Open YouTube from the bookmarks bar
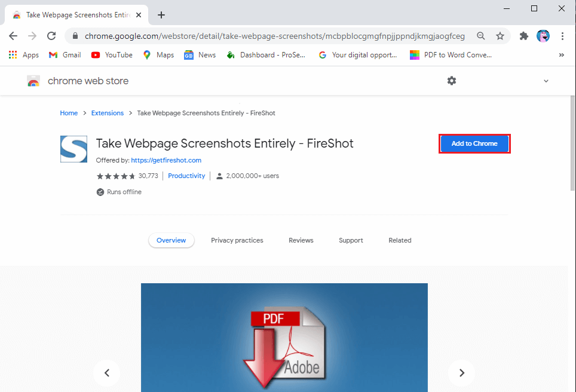The width and height of the screenshot is (576, 392). [x=96, y=54]
